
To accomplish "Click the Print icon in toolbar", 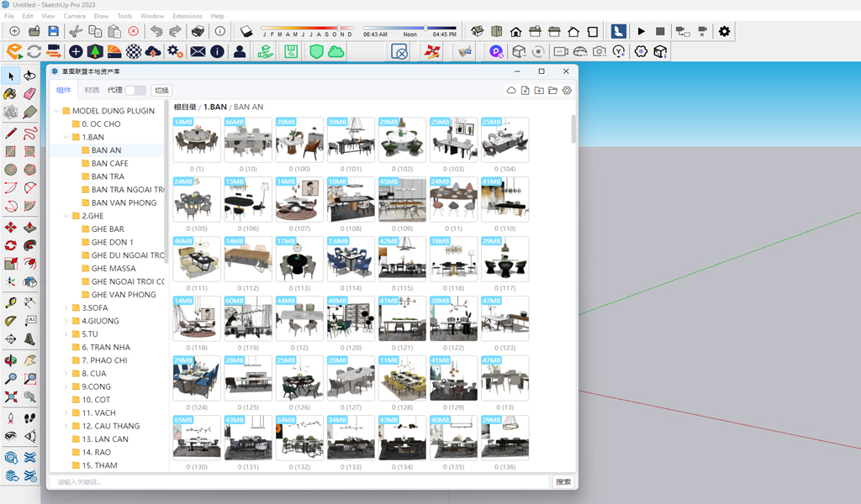I will [x=198, y=31].
